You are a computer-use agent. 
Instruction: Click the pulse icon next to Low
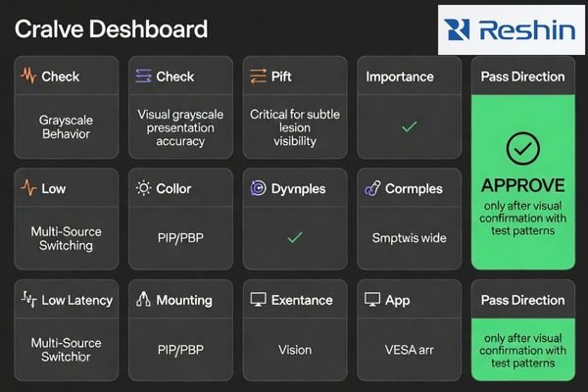pyautogui.click(x=28, y=188)
